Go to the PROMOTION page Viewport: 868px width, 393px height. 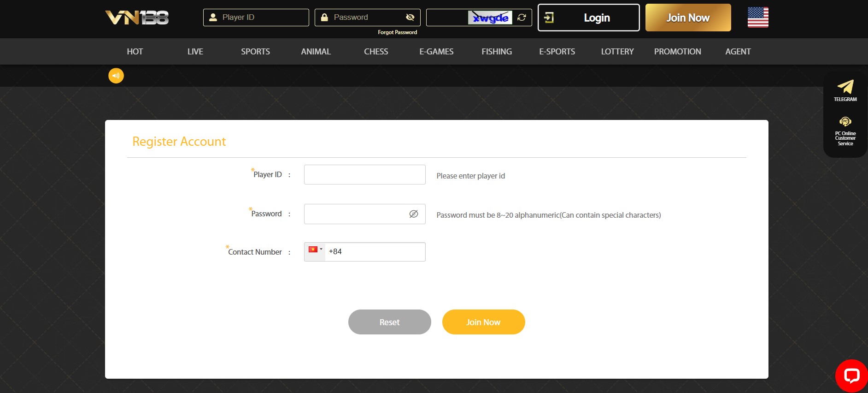coord(677,52)
